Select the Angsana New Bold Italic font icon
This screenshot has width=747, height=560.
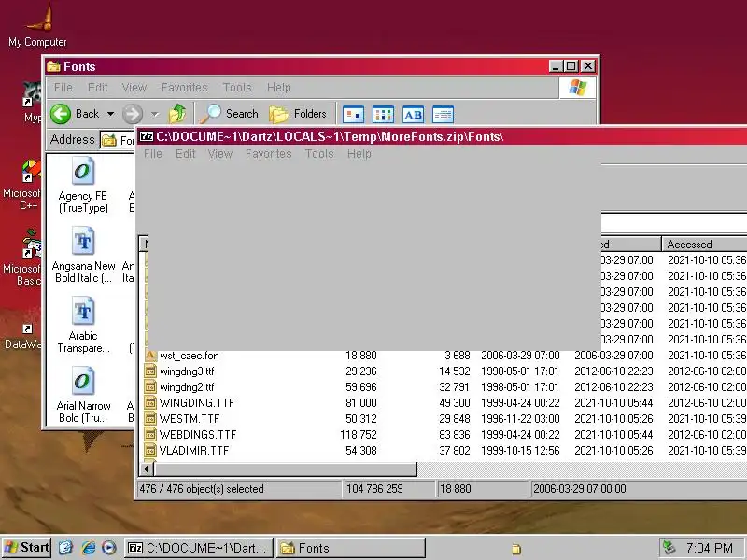[x=83, y=241]
